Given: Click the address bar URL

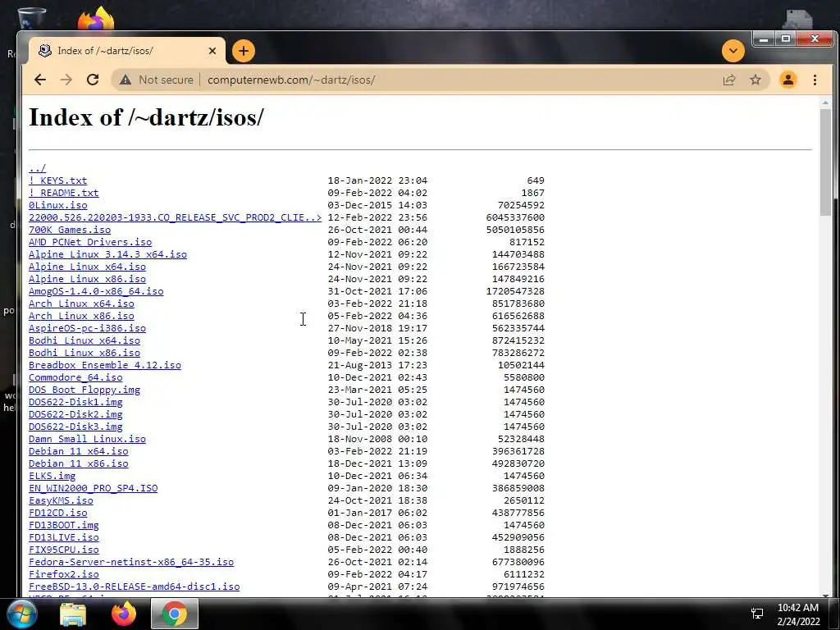Looking at the screenshot, I should pyautogui.click(x=291, y=80).
